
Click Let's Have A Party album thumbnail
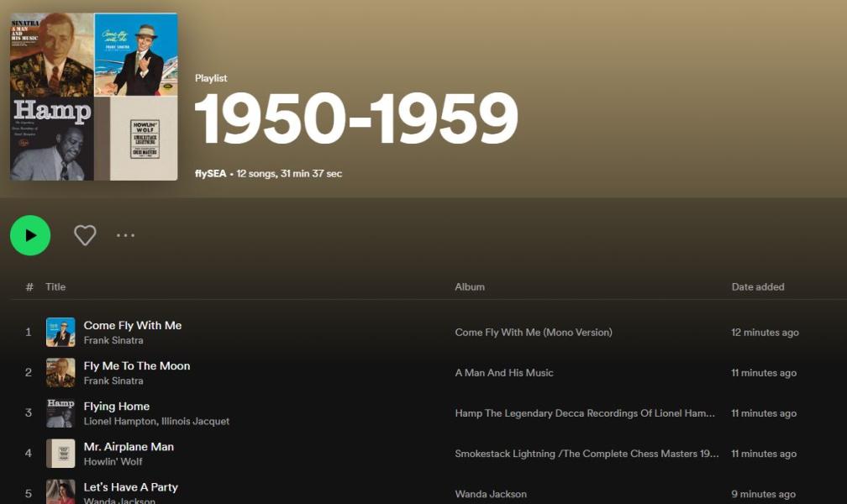coord(60,491)
